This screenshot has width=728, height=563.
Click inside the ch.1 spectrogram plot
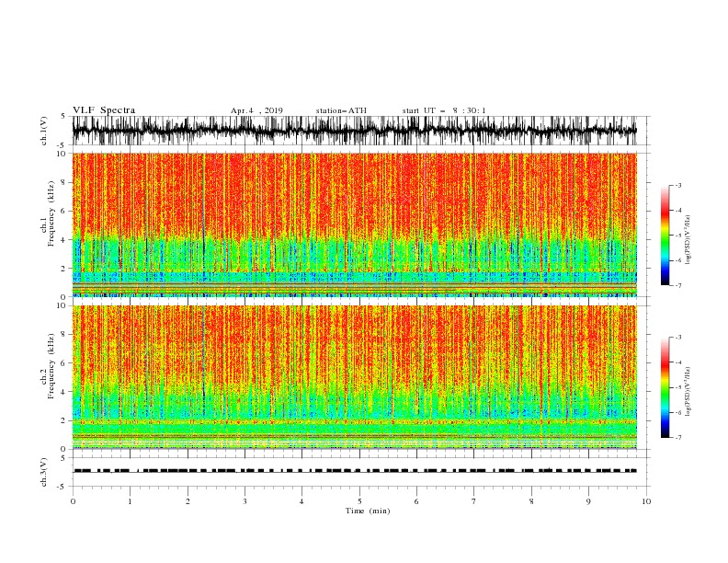pos(355,224)
